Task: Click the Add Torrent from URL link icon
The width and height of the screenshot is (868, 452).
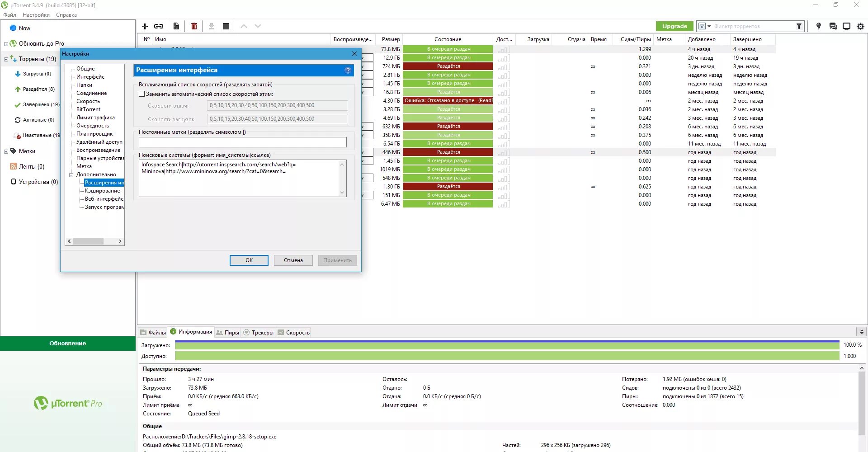Action: [159, 26]
